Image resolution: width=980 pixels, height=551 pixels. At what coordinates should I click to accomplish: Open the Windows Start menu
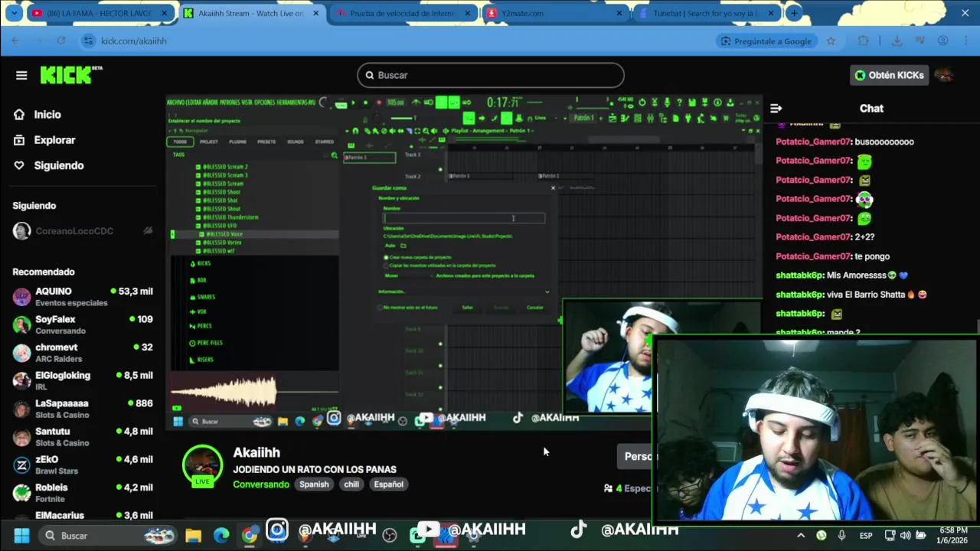point(21,536)
